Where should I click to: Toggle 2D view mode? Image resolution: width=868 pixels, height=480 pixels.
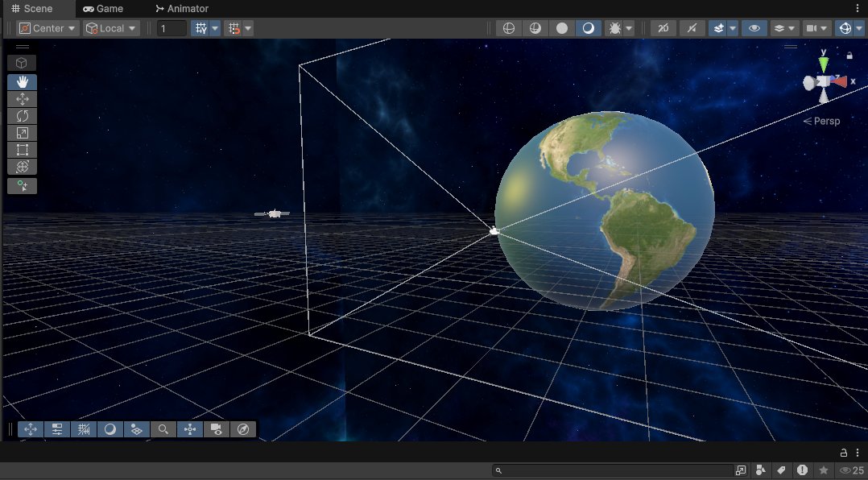pos(663,28)
